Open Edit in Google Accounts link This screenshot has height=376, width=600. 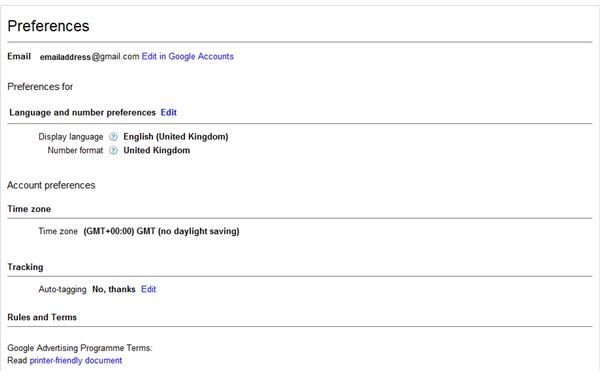188,56
